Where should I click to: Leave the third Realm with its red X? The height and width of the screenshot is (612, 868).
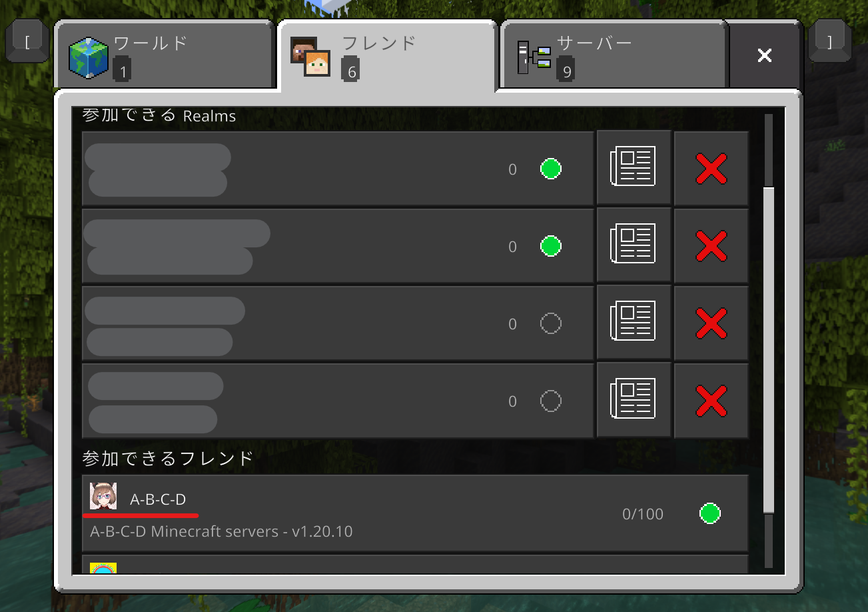[x=711, y=323]
